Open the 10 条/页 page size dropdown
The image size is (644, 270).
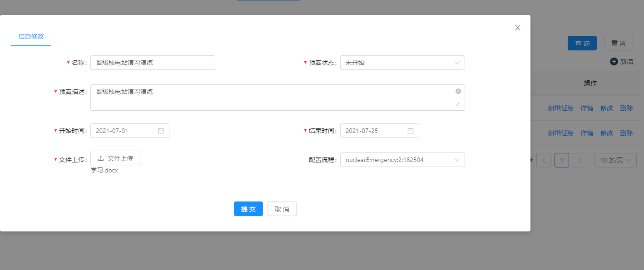pos(615,160)
